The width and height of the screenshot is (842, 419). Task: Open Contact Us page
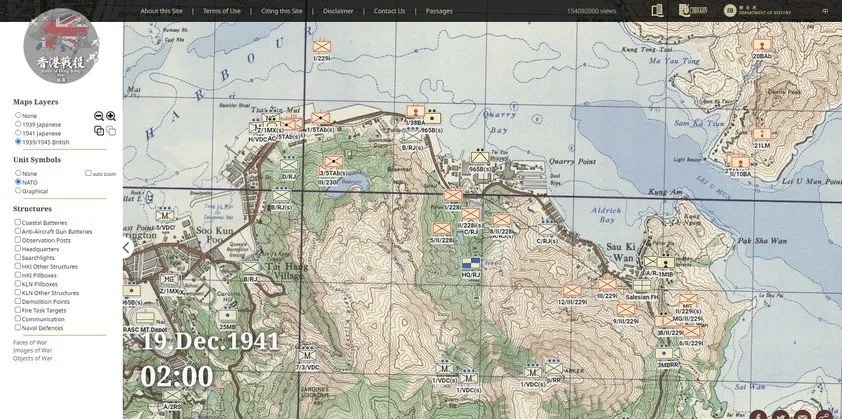click(389, 11)
